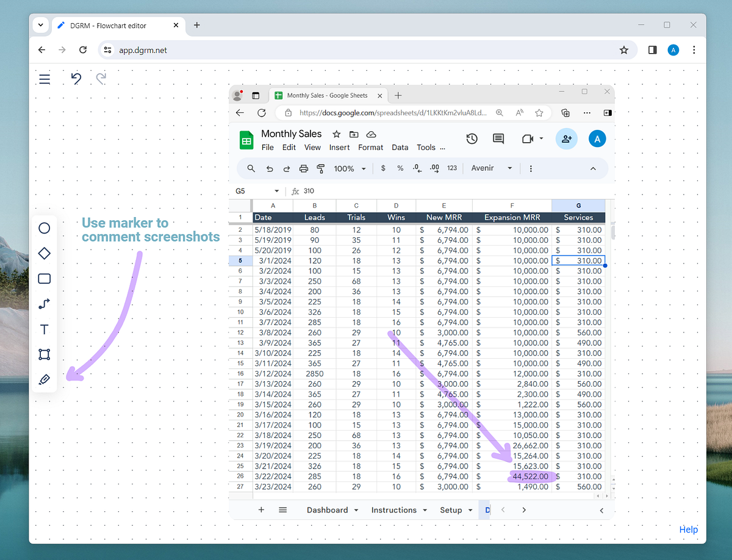The width and height of the screenshot is (732, 560).
Task: Open the Format menu in Google Sheets
Action: [x=370, y=147]
